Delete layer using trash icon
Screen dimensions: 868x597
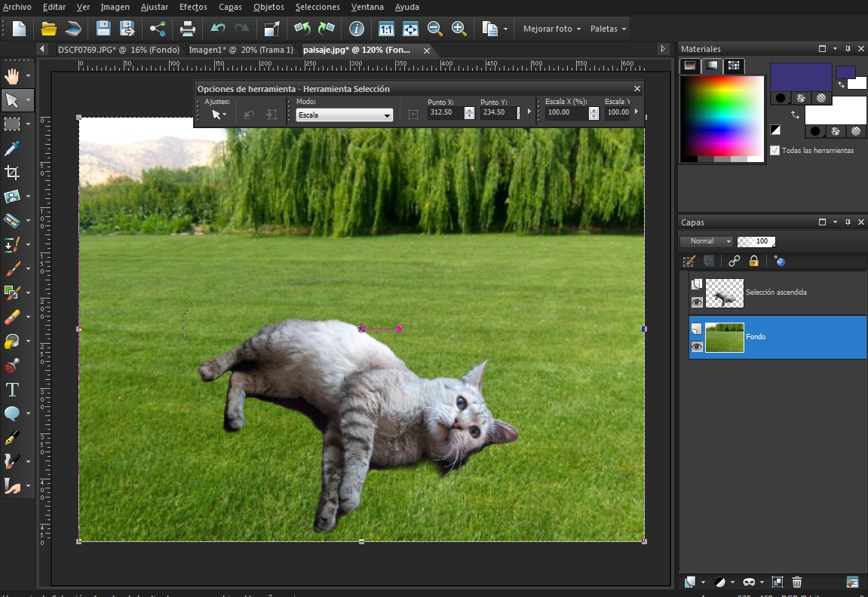pyautogui.click(x=796, y=582)
